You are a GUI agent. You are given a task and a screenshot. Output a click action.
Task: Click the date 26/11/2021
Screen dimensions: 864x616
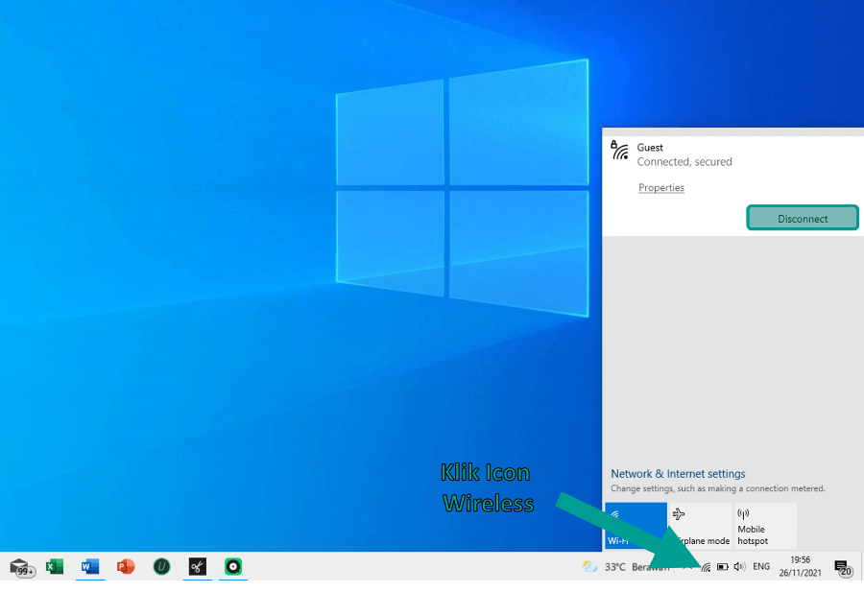tap(800, 573)
